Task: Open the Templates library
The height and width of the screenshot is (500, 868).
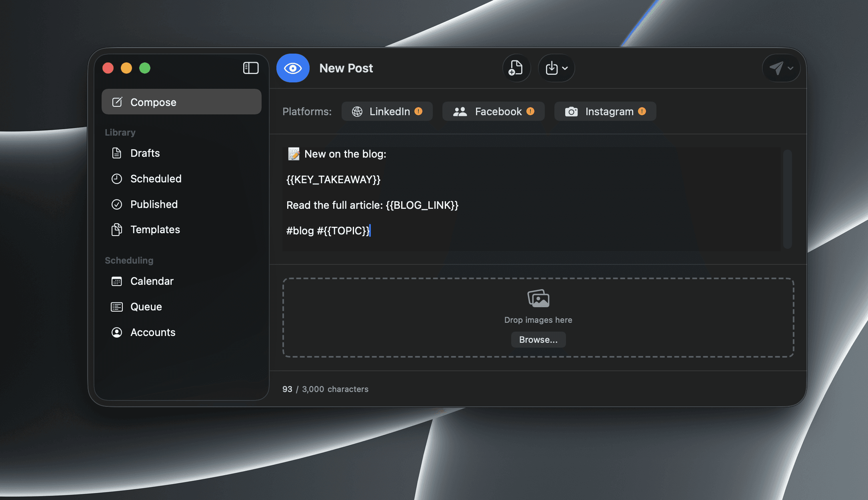Action: (x=155, y=230)
